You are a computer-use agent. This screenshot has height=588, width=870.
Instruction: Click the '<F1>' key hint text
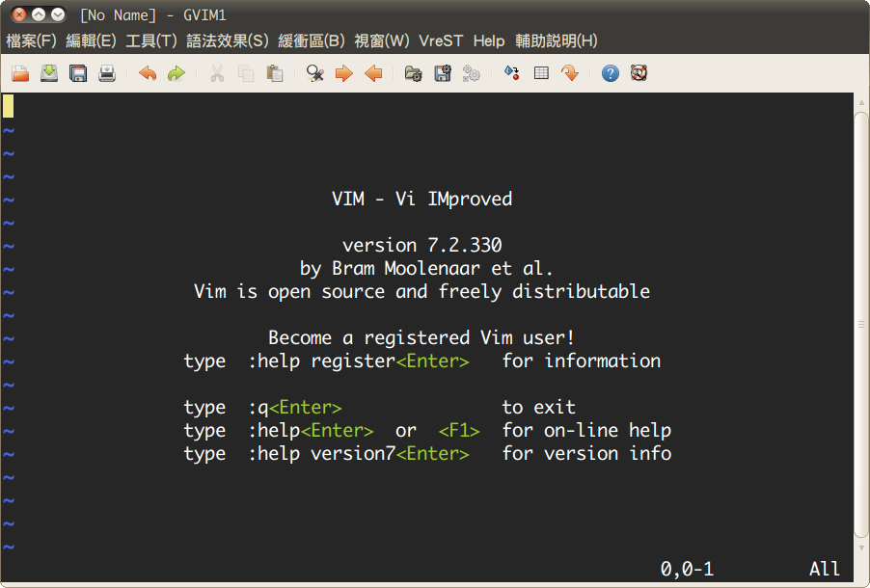(459, 431)
